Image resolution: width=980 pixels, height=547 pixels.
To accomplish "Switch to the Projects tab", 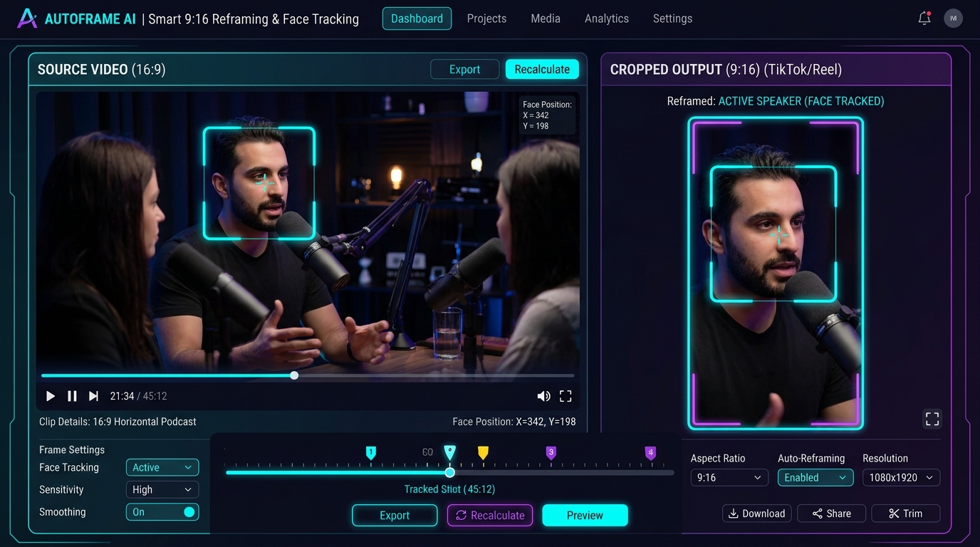I will [x=487, y=19].
